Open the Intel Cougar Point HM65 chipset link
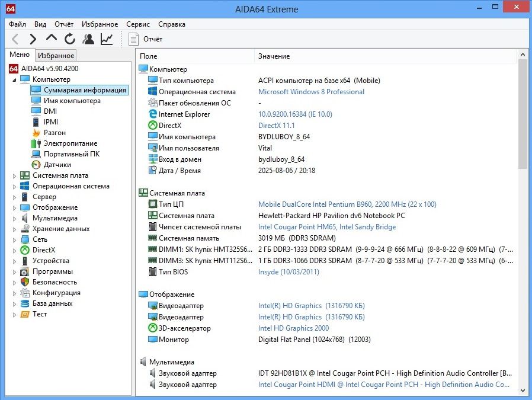Image resolution: width=532 pixels, height=400 pixels. click(x=327, y=226)
